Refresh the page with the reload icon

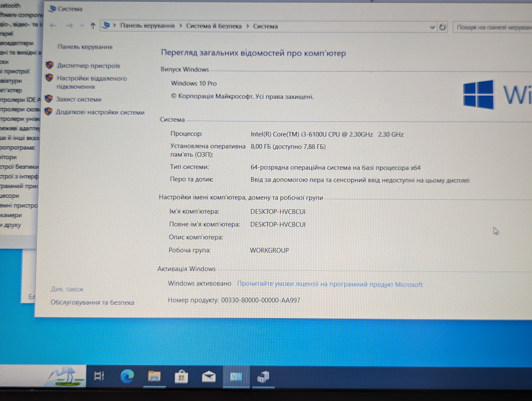442,27
